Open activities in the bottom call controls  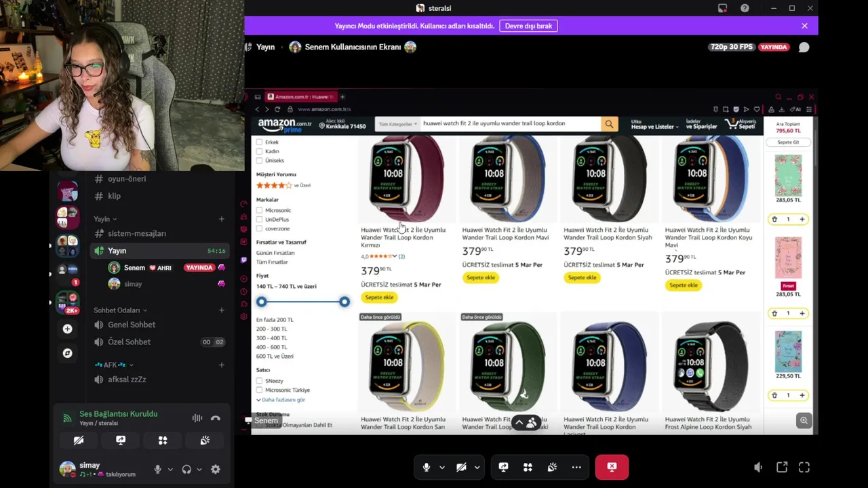pos(528,467)
